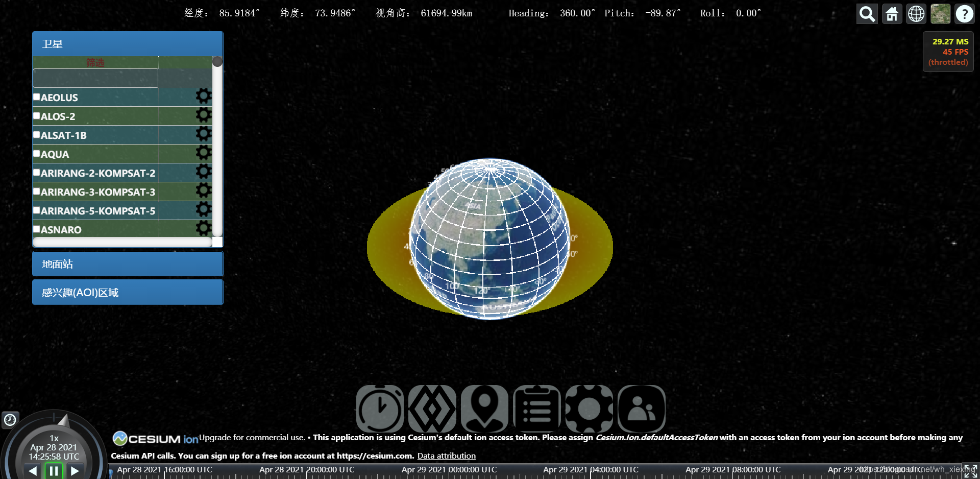Open the scene mode globe picker

tap(916, 14)
